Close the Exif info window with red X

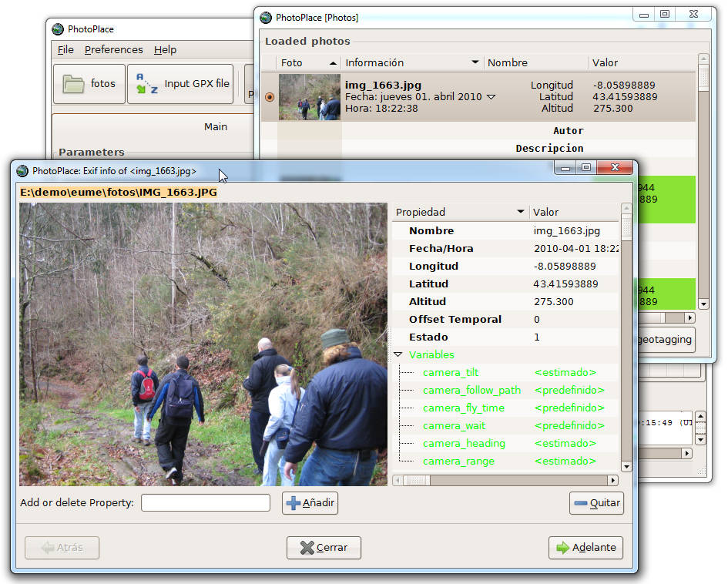point(615,168)
